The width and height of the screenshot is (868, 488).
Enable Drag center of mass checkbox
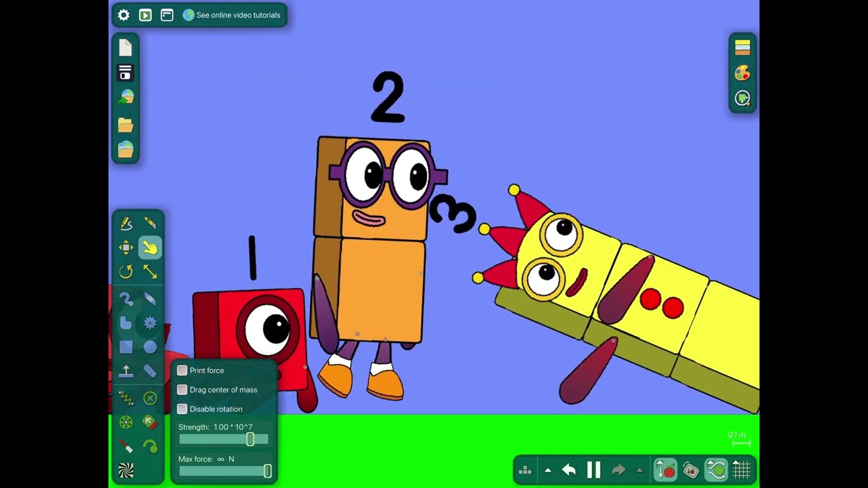182,390
